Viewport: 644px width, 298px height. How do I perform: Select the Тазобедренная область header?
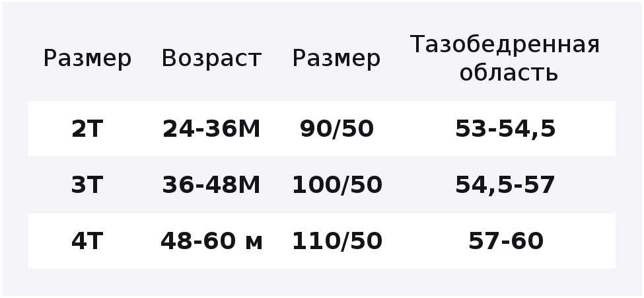505,59
